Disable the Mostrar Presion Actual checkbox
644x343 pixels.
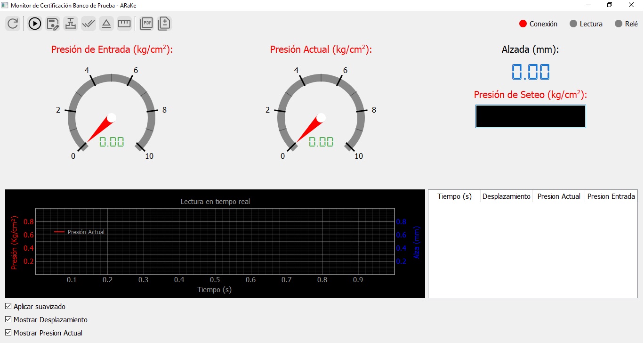(x=8, y=333)
